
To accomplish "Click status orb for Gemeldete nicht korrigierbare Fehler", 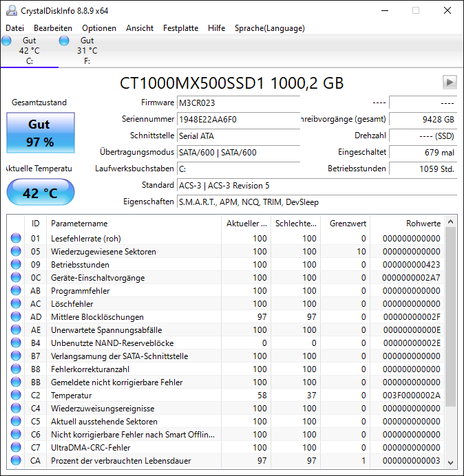I will 16,382.
